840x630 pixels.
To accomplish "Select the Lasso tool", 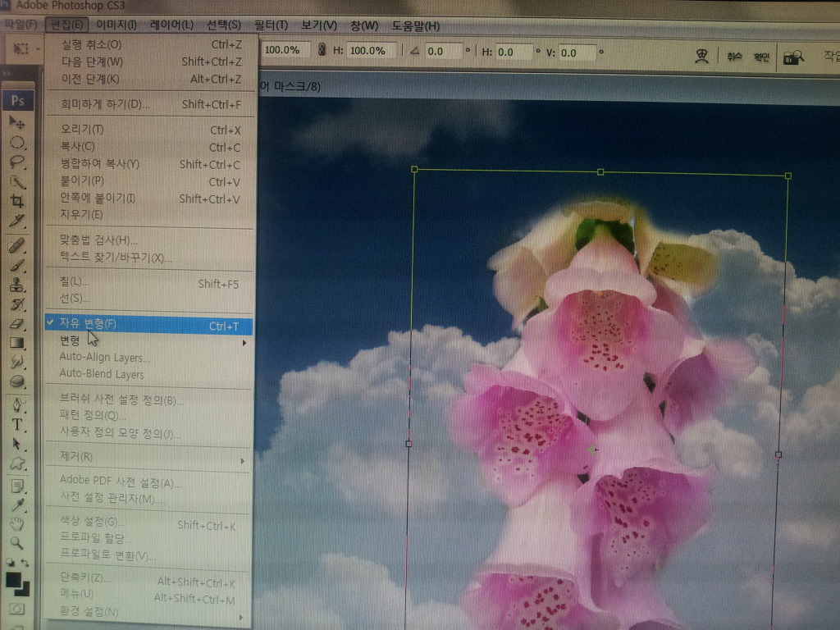I will pyautogui.click(x=17, y=162).
